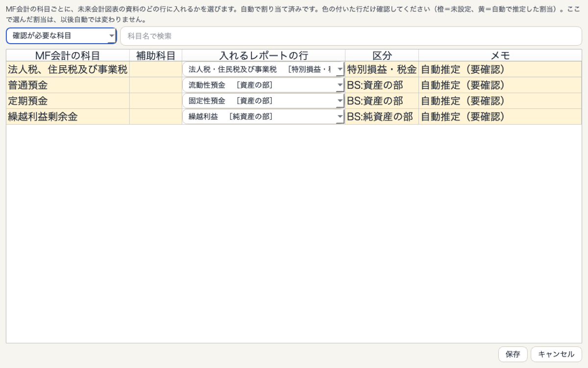
Task: Click memo cell in 法人税、住民税及び事業税 row
Action: [x=500, y=69]
